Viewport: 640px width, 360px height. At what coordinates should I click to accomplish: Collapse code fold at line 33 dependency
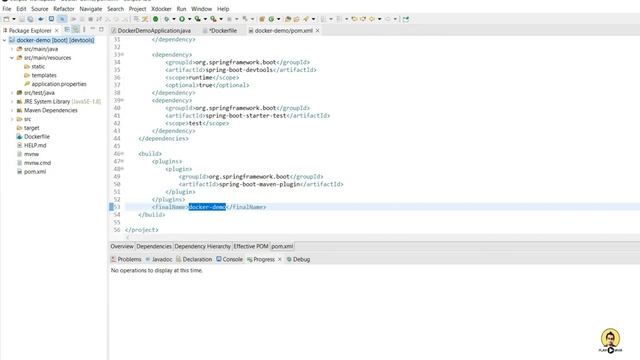(x=122, y=55)
